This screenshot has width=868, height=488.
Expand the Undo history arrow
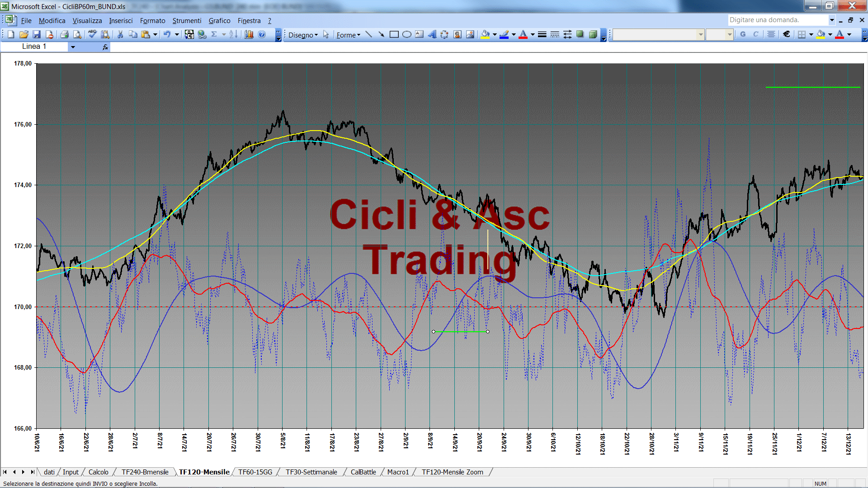(177, 34)
